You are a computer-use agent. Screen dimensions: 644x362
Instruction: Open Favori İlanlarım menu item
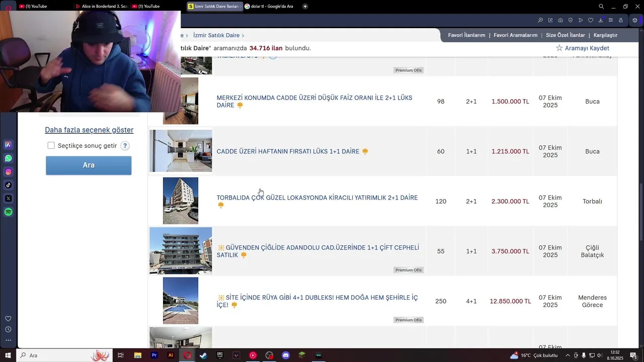pyautogui.click(x=466, y=35)
